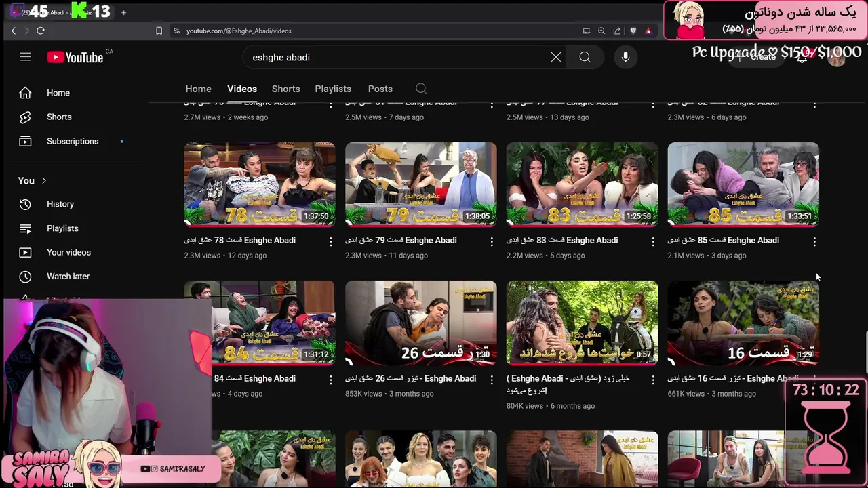Click the '2.1M views · 3 days ago' text
The width and height of the screenshot is (868, 488).
(707, 256)
